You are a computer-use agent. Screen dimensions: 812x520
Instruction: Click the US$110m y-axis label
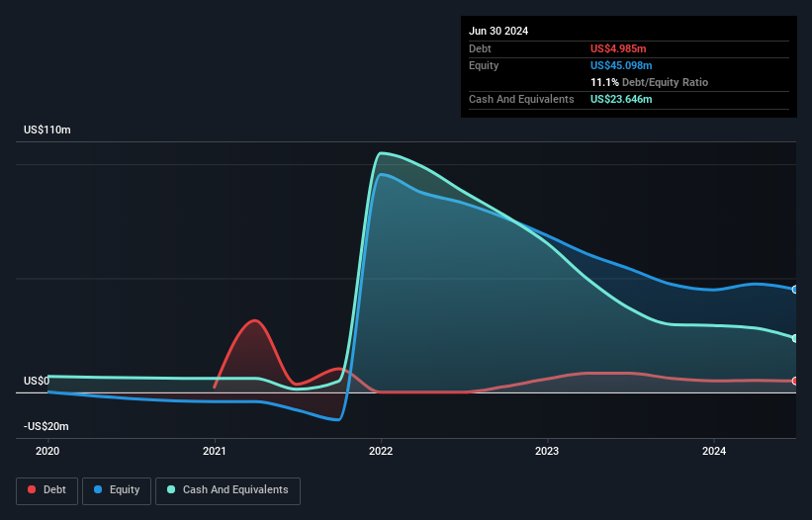click(x=47, y=130)
